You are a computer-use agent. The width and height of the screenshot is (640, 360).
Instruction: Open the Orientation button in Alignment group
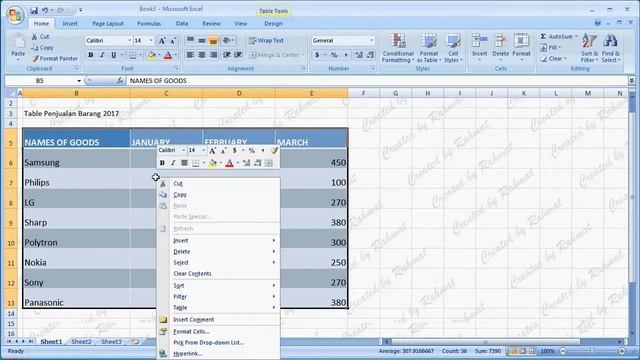(228, 40)
